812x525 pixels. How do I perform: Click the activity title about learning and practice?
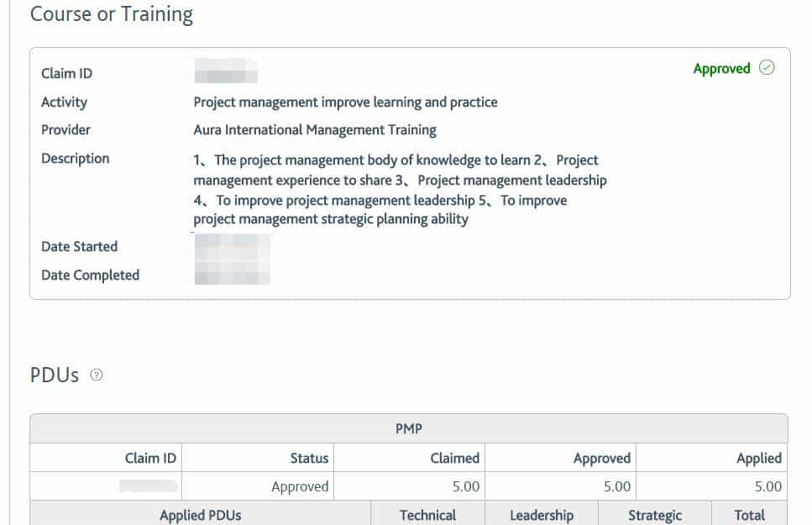pos(345,102)
